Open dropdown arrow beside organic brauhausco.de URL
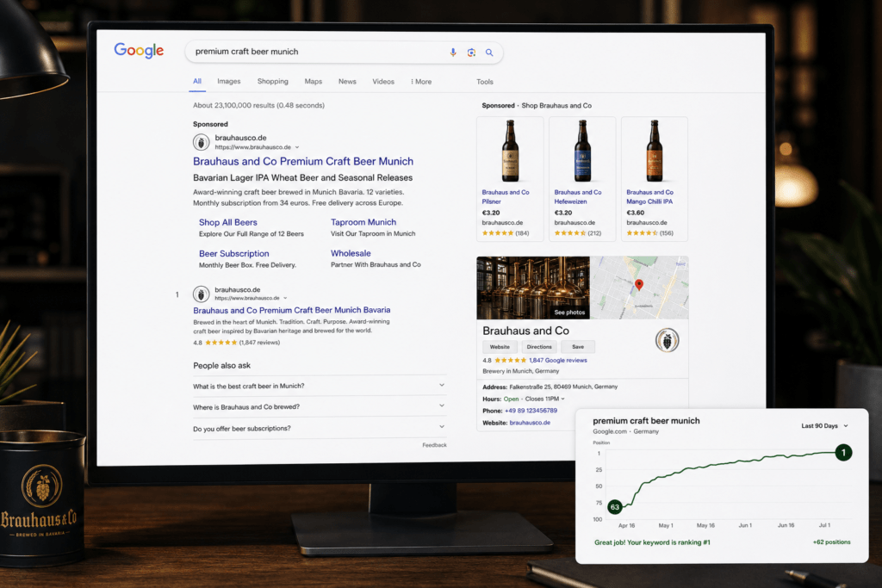Image resolution: width=882 pixels, height=588 pixels. click(285, 298)
